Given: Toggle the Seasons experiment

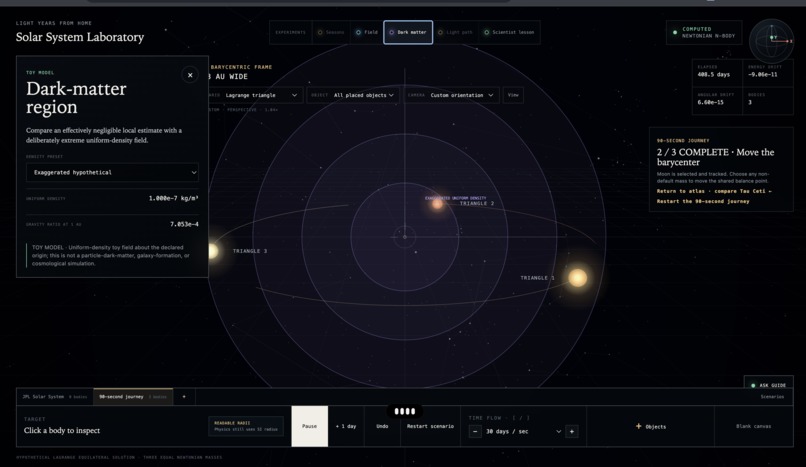Looking at the screenshot, I should (331, 32).
